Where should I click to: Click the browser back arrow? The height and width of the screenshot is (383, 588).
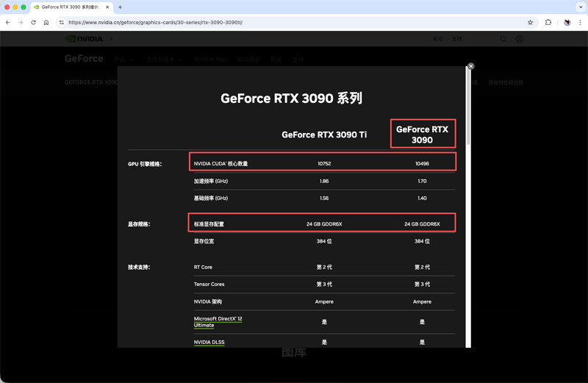pyautogui.click(x=8, y=23)
